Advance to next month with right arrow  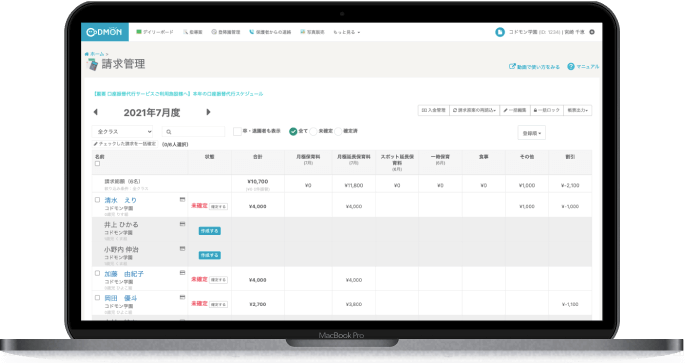[208, 112]
